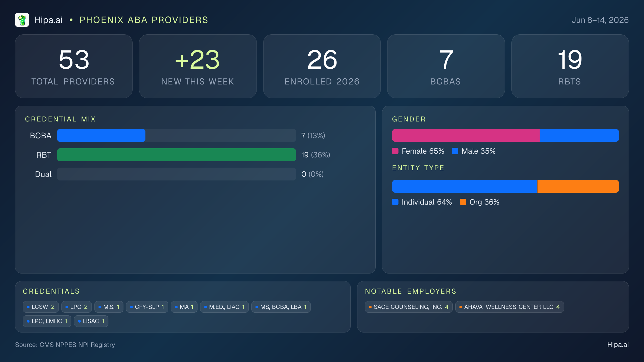The width and height of the screenshot is (644, 362).
Task: Click the Org orange legend square
Action: 463,202
